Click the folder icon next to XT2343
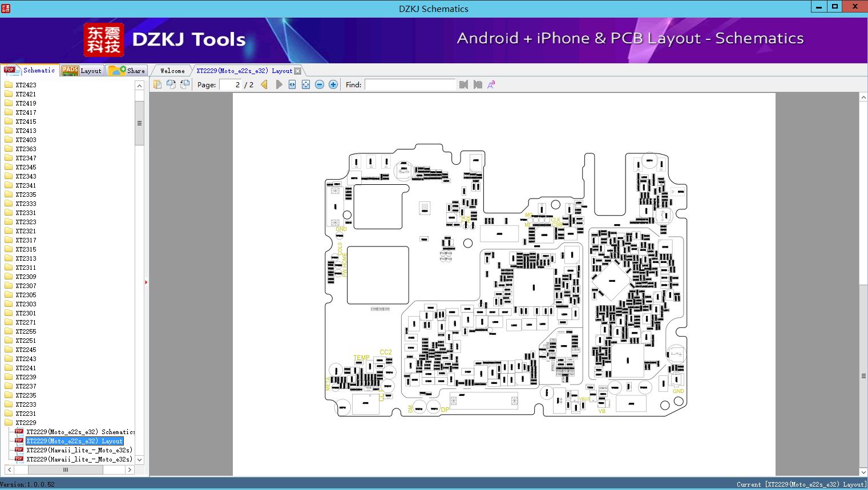The height and width of the screenshot is (490, 868). click(x=9, y=176)
